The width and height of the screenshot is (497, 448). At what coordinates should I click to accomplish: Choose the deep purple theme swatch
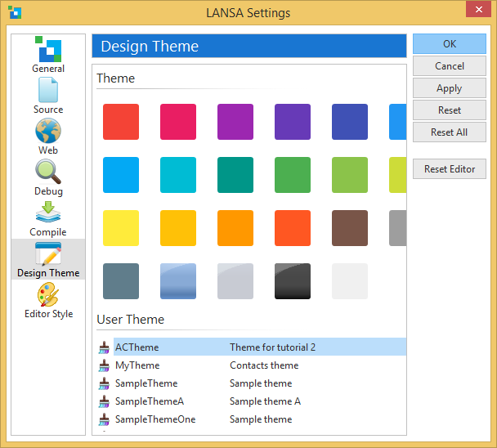[293, 122]
